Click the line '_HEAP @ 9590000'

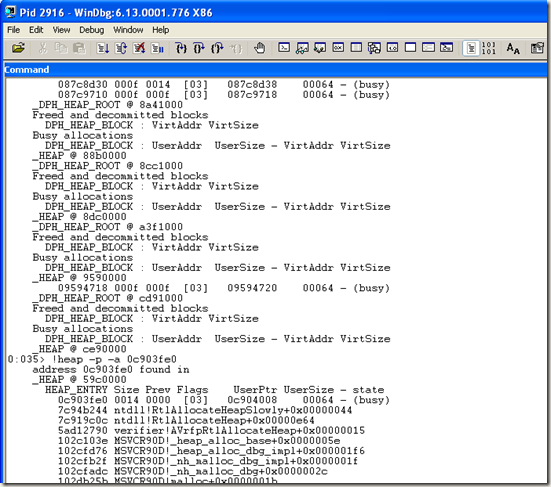[79, 278]
